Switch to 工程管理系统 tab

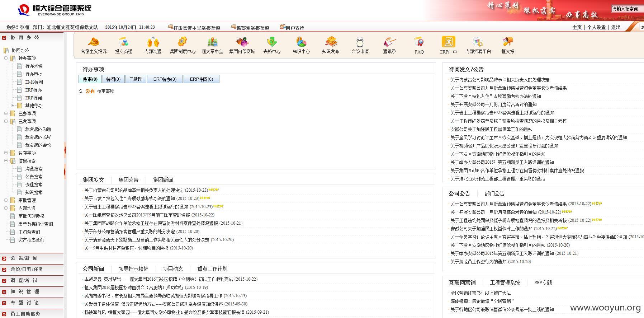505,282
